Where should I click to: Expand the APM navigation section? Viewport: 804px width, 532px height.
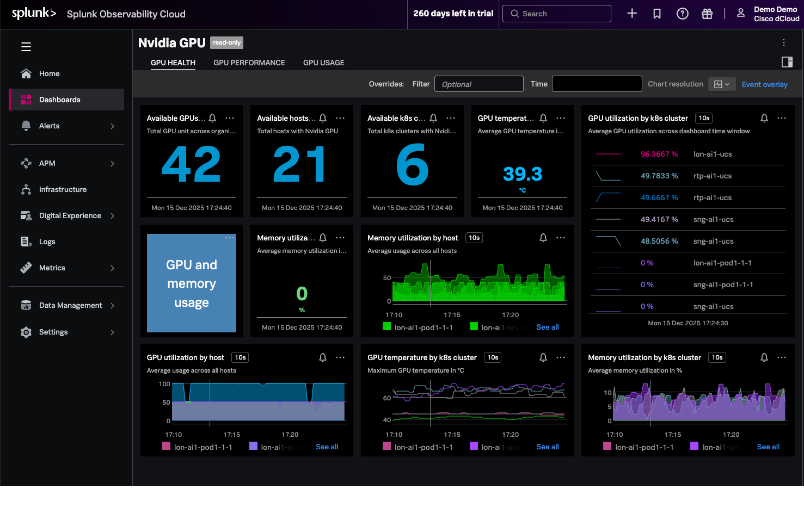pos(112,163)
